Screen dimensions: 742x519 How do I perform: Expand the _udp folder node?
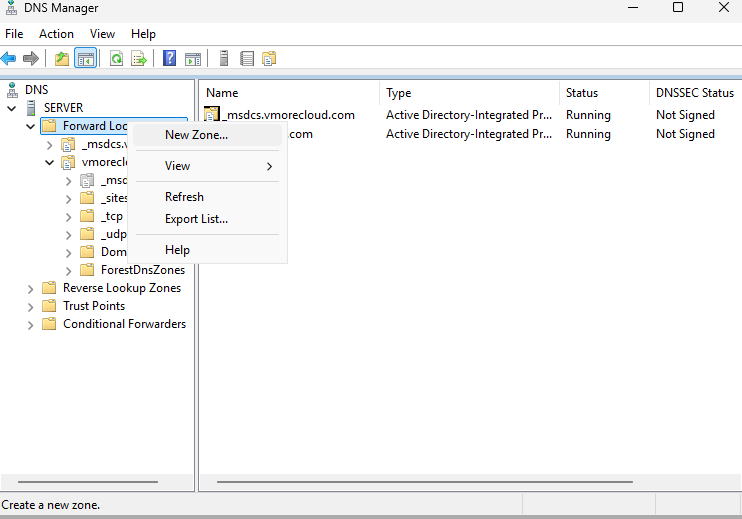69,235
